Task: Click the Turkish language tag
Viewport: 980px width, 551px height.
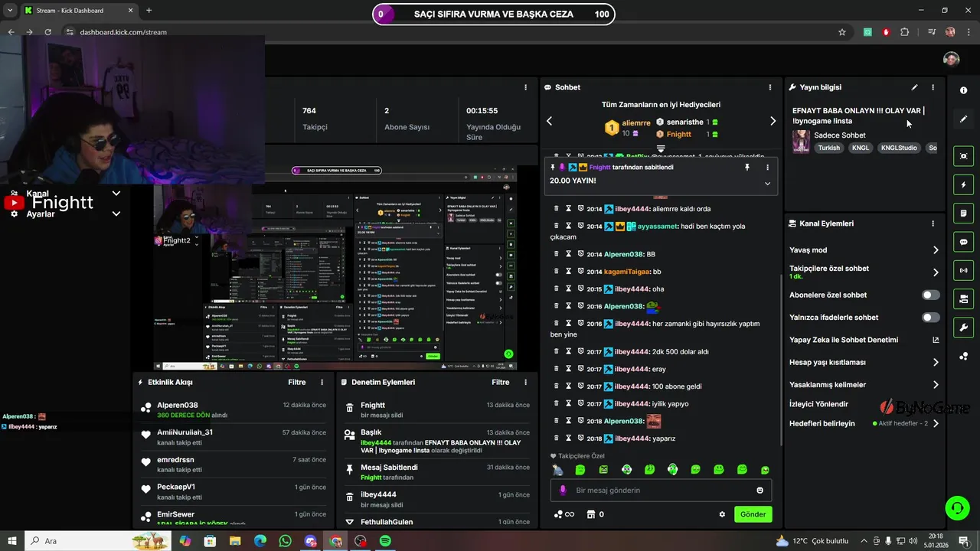Action: tap(829, 148)
